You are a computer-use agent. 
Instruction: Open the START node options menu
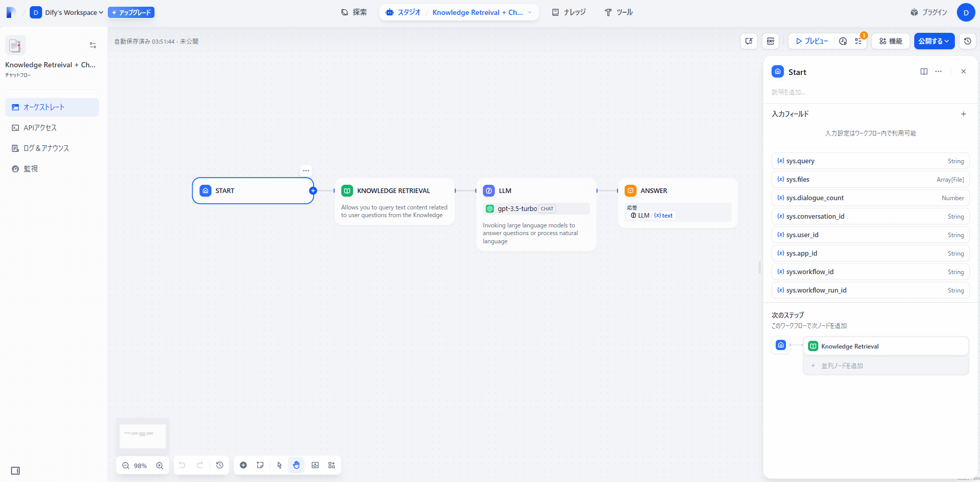click(306, 170)
